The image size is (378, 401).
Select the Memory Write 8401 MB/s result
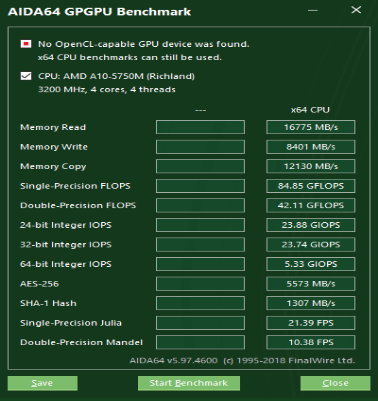[311, 147]
